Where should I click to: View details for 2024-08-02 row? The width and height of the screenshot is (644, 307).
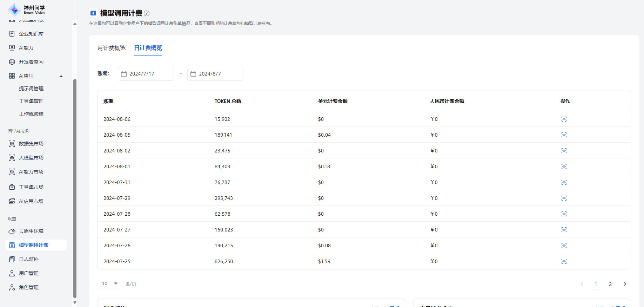tap(564, 151)
